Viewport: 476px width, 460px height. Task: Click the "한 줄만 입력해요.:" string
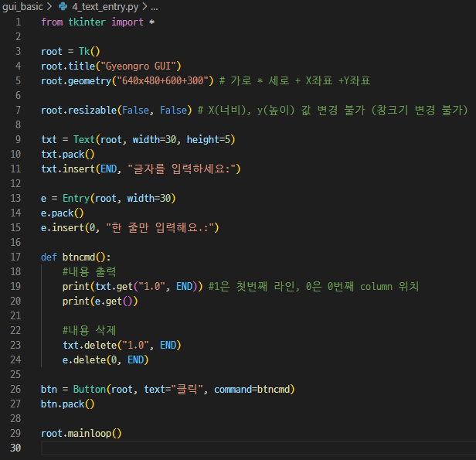[160, 228]
